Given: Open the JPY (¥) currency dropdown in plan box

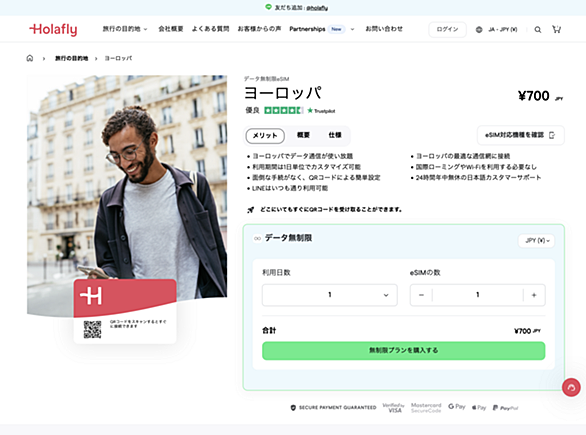Looking at the screenshot, I should tap(537, 241).
